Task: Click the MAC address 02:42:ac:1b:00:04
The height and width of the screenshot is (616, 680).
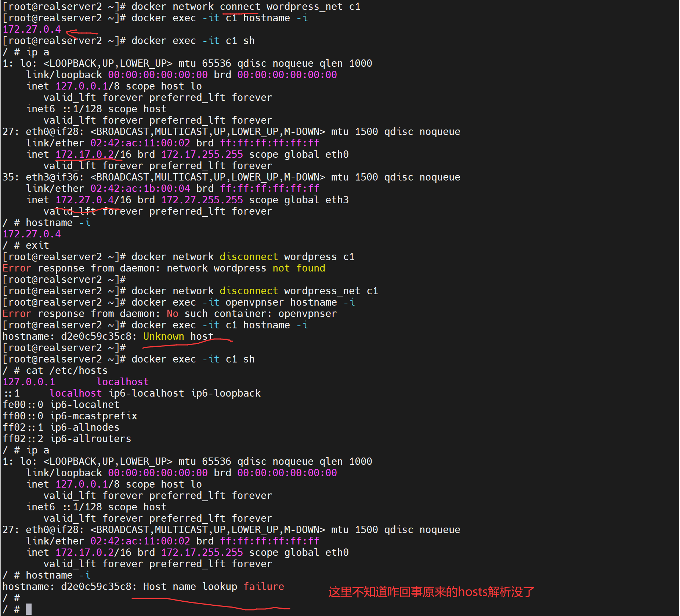Action: (140, 189)
